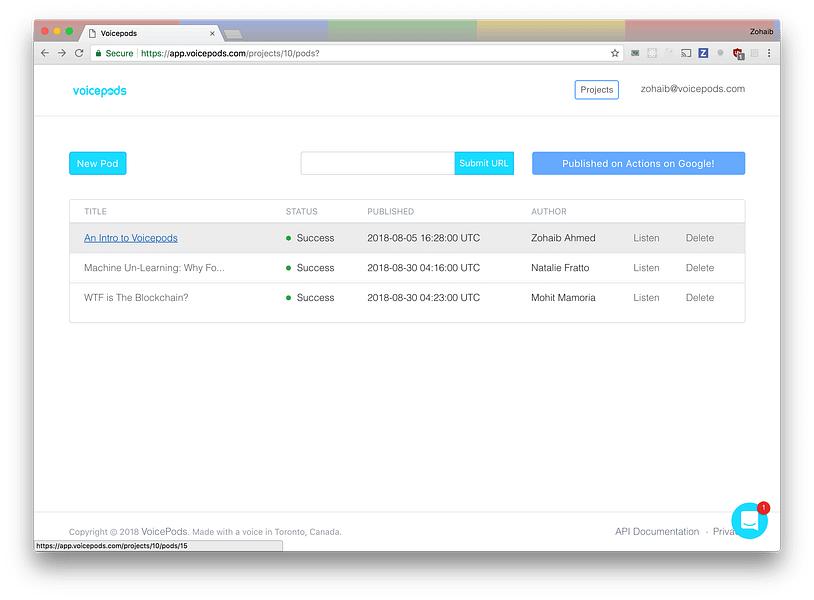This screenshot has width=814, height=600.
Task: Click the Submit URL button
Action: point(484,163)
